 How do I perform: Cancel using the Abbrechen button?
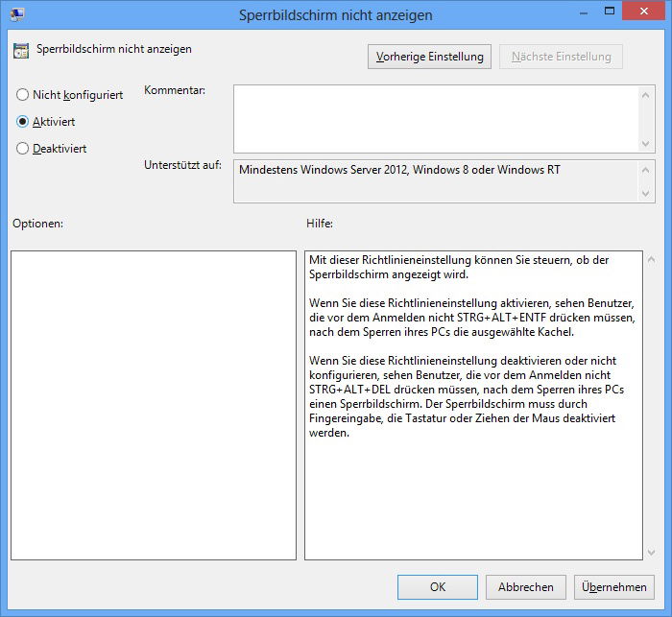click(x=526, y=587)
